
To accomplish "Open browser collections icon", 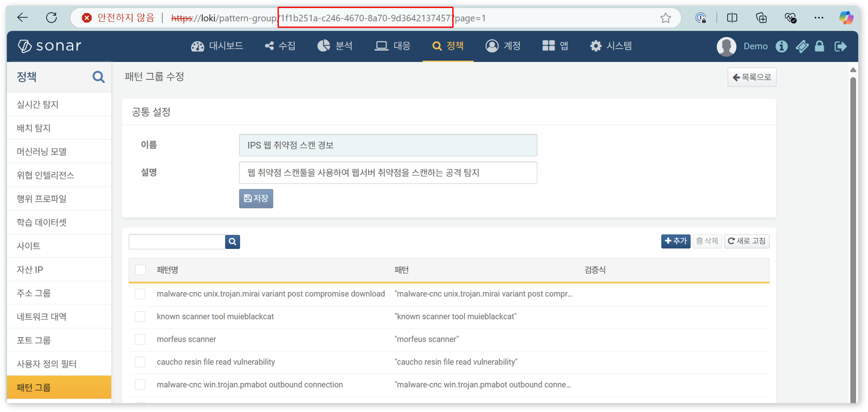I will (761, 18).
